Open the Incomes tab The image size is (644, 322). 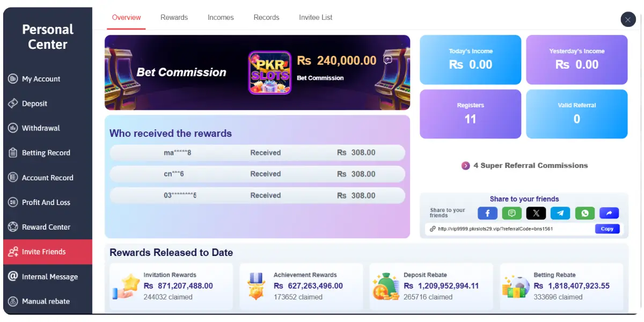(221, 17)
